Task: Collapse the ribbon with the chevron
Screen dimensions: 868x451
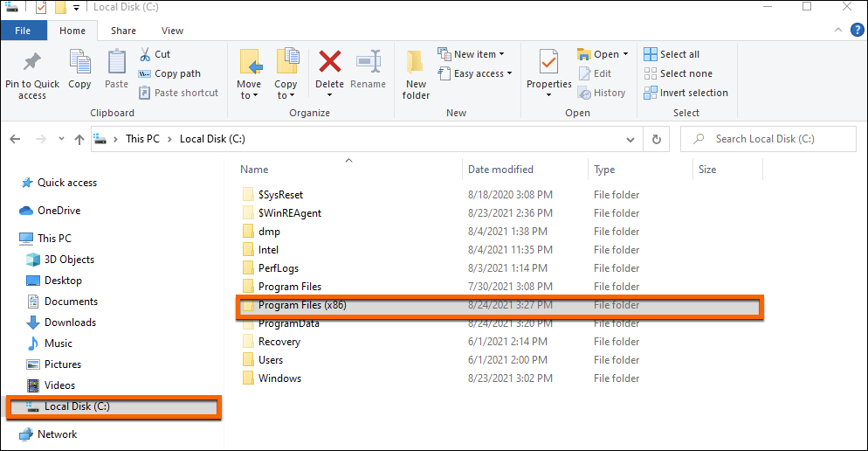Action: click(838, 31)
